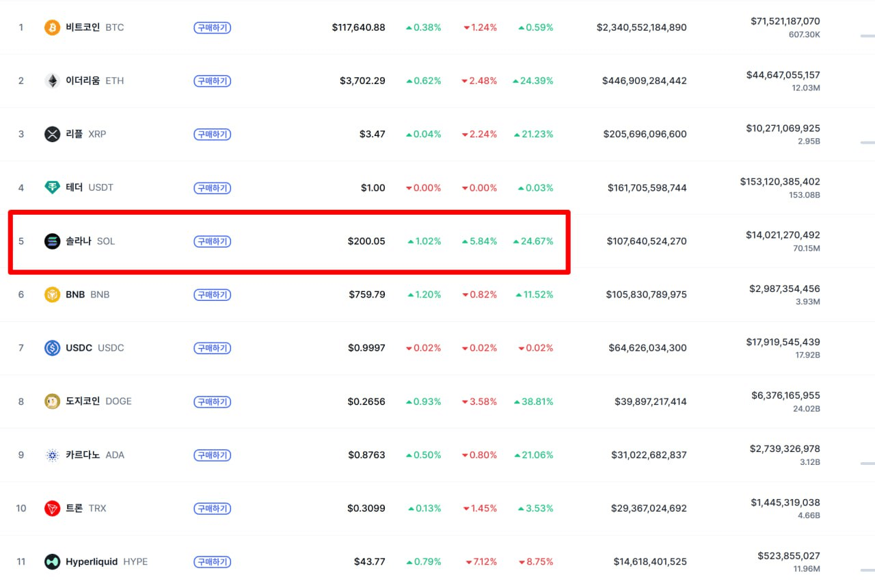Open the 도지코인 coin name link
Viewport: 875px width, 588px height.
point(83,401)
